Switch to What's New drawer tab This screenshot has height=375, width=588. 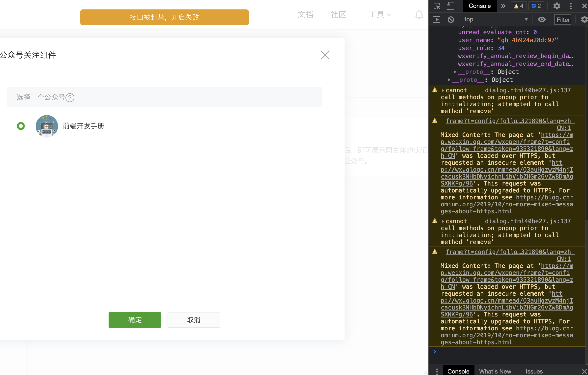pyautogui.click(x=495, y=371)
